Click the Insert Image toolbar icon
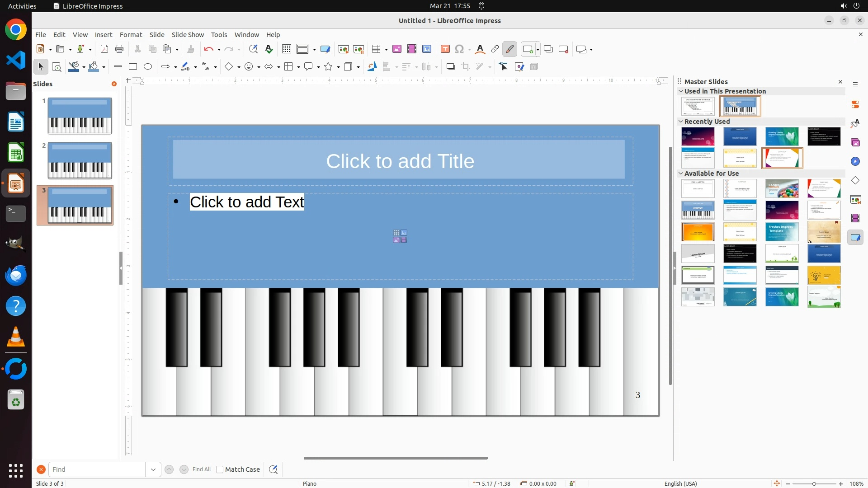 (397, 49)
